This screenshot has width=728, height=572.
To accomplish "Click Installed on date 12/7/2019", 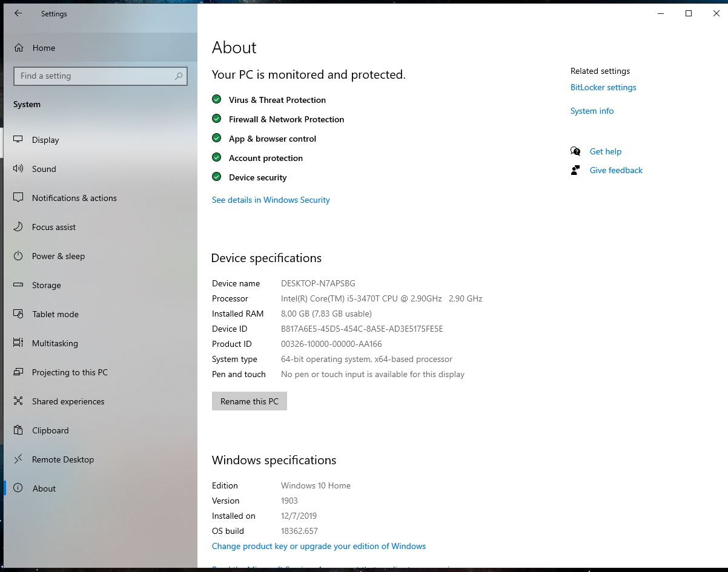I will pyautogui.click(x=299, y=516).
